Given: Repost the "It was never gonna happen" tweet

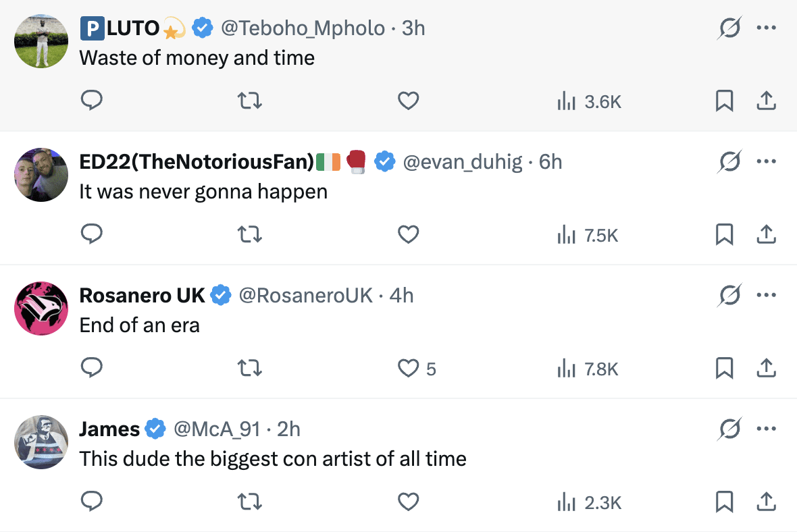Looking at the screenshot, I should click(x=250, y=235).
